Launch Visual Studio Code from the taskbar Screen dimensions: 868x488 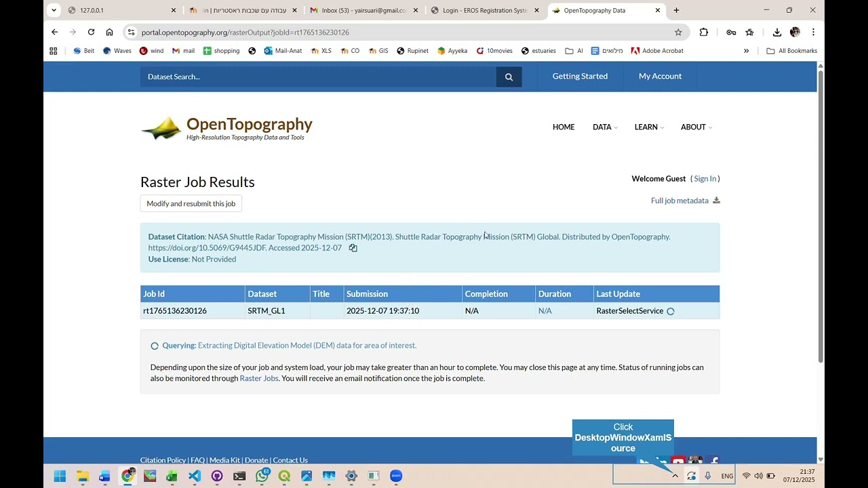tap(195, 476)
